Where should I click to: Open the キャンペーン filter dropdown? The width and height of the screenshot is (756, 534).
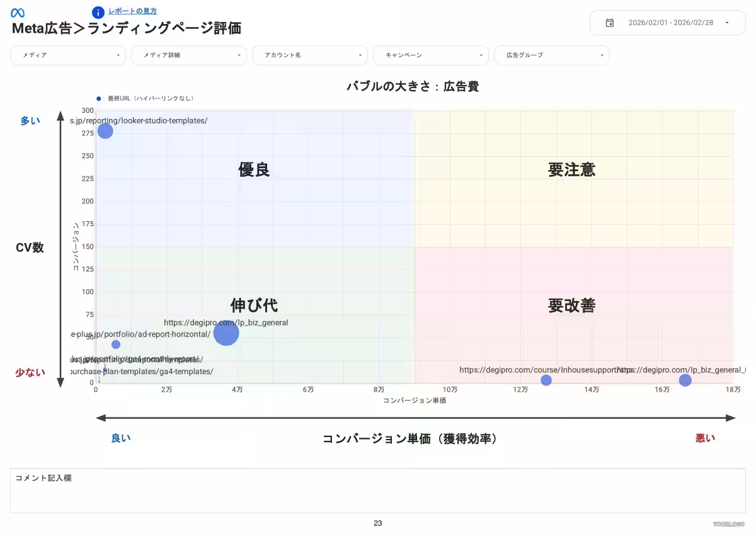[430, 55]
